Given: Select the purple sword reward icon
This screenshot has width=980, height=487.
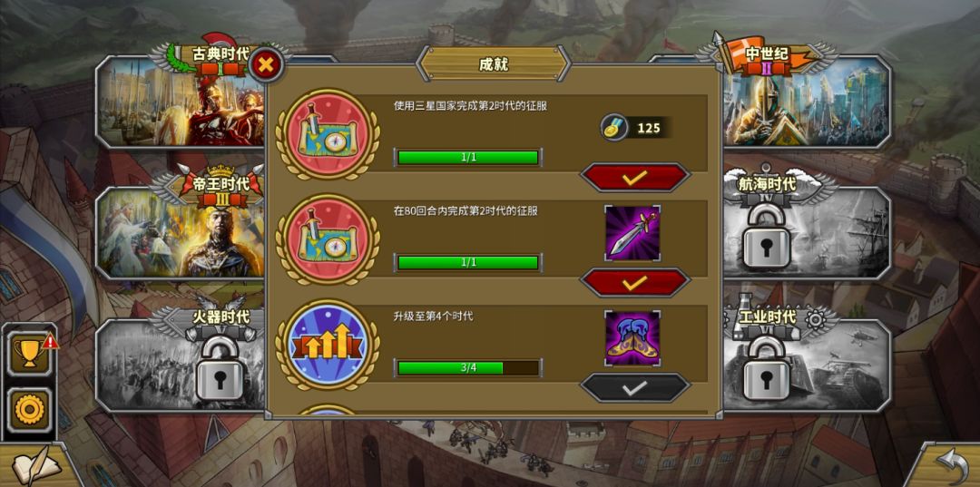Looking at the screenshot, I should click(632, 233).
